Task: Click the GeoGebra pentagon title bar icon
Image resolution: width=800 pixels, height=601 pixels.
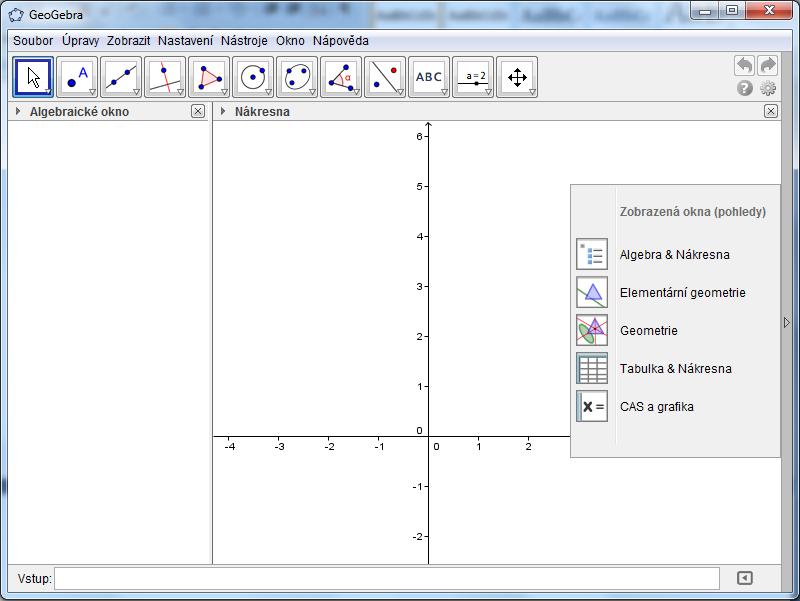Action: point(16,15)
